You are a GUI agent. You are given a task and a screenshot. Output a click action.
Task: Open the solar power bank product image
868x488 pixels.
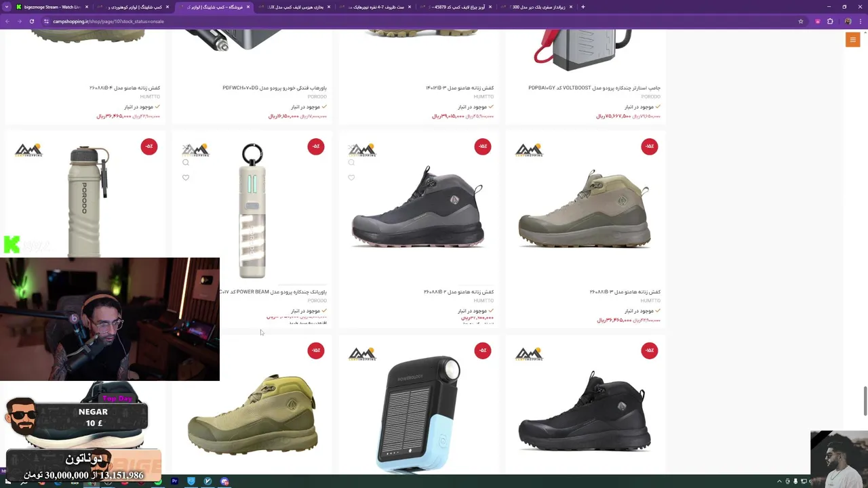pos(419,413)
